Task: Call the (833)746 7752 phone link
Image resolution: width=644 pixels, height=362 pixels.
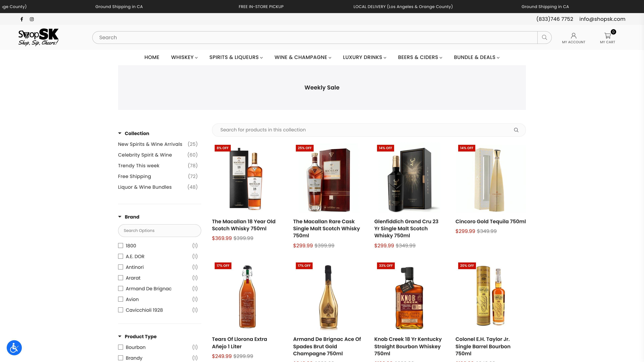Action: pos(555,19)
